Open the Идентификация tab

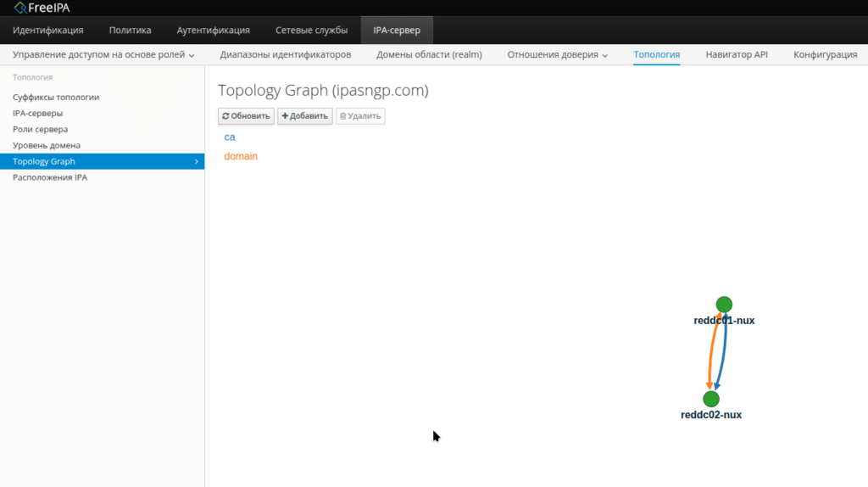coord(47,30)
